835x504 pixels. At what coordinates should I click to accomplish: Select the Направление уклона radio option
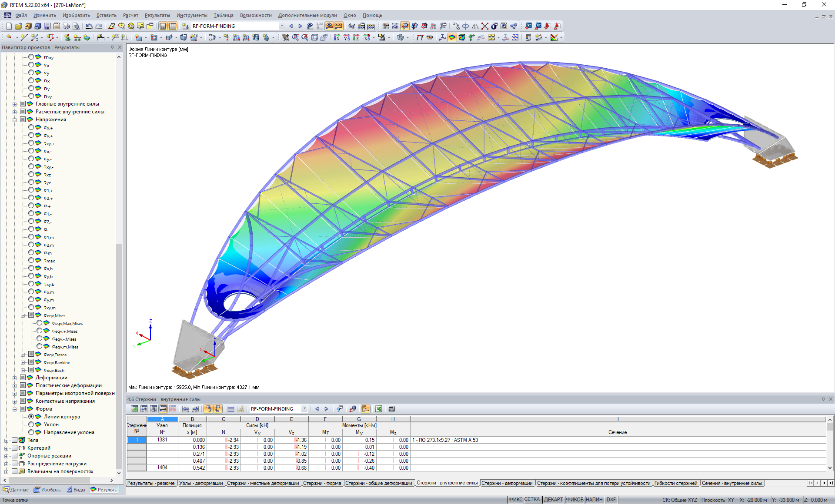(31, 432)
